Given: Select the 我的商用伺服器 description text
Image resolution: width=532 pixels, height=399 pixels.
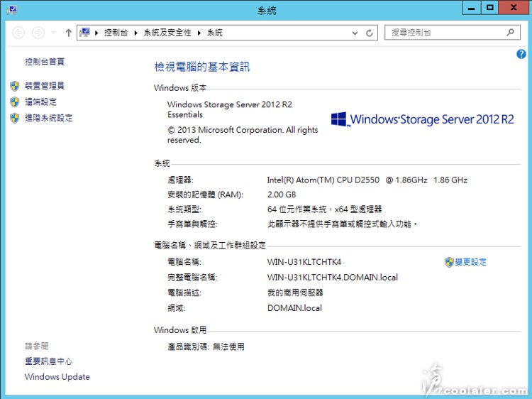Looking at the screenshot, I should click(x=295, y=293).
